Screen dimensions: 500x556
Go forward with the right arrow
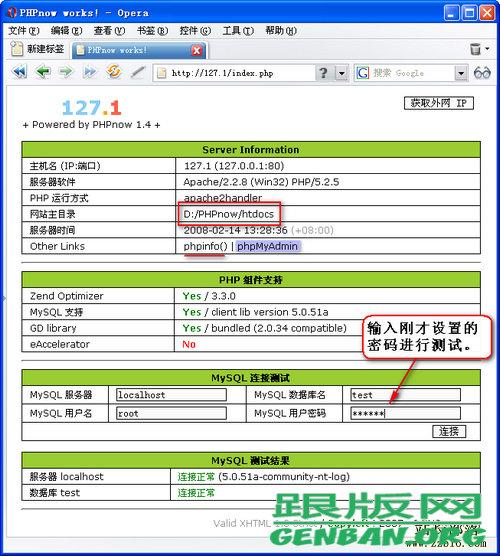click(x=66, y=72)
